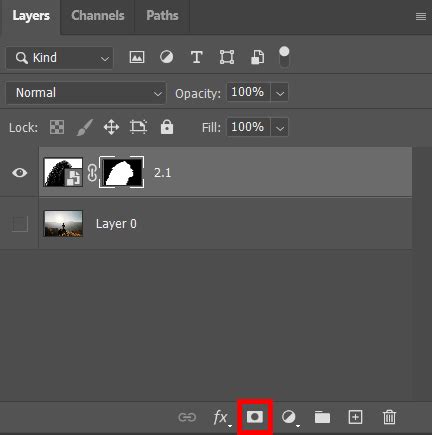This screenshot has height=435, width=432.
Task: Show Layer 0 visibility box
Action: [x=20, y=224]
